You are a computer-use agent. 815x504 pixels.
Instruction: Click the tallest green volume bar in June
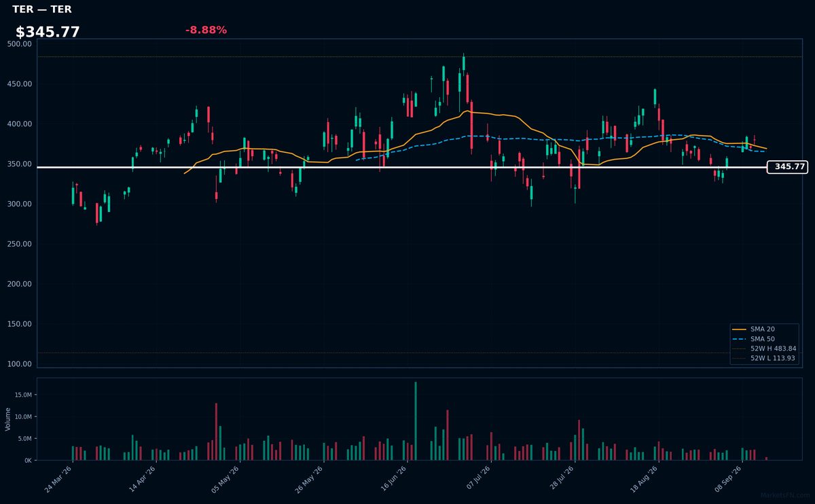pyautogui.click(x=416, y=421)
